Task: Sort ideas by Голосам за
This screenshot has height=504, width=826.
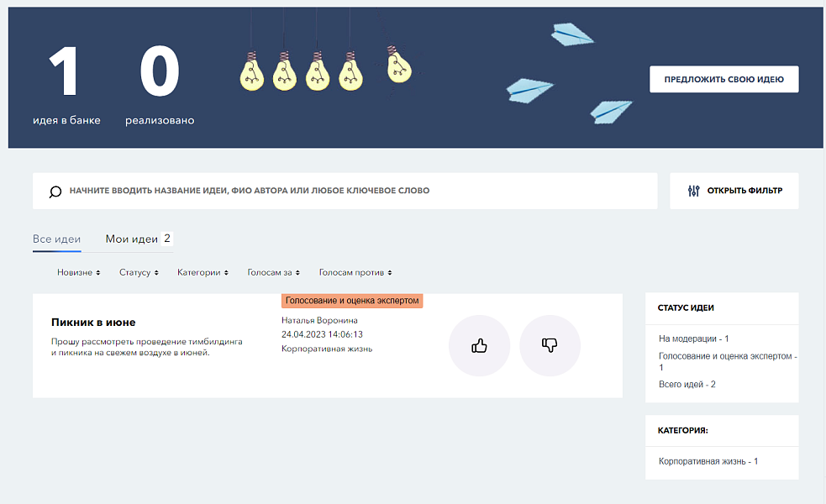Action: click(273, 272)
